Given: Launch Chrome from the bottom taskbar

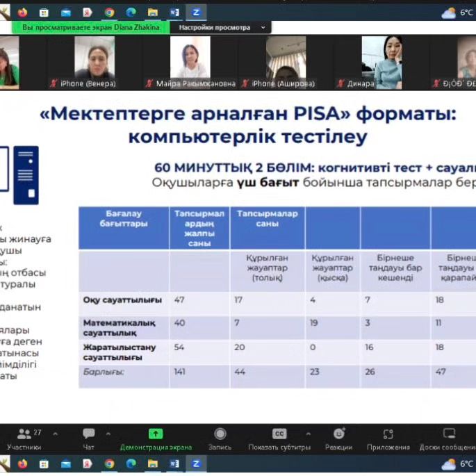Looking at the screenshot, I should click(x=109, y=463).
